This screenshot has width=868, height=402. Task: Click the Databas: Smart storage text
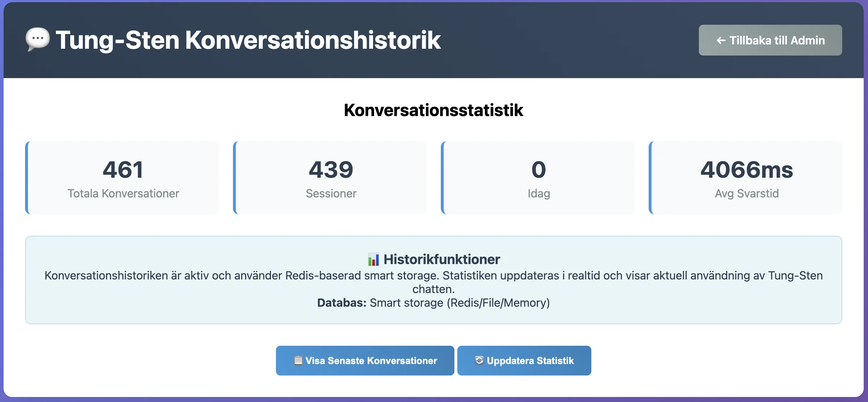click(434, 303)
